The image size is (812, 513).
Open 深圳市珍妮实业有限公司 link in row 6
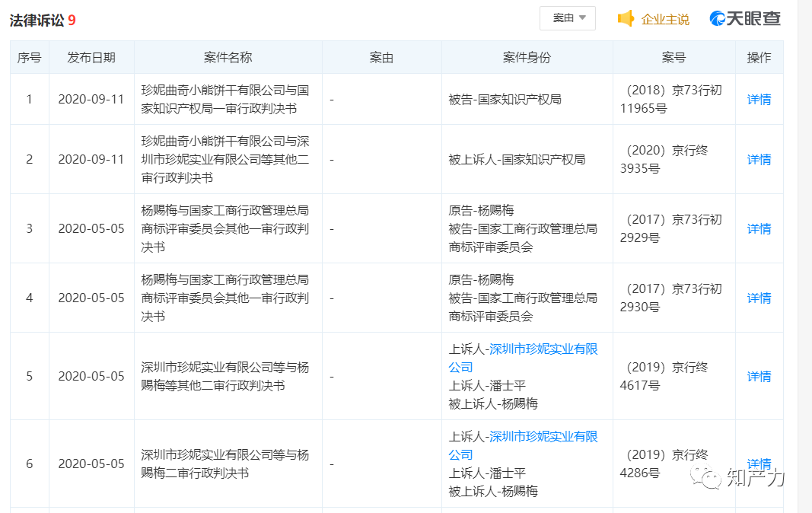[x=523, y=445]
